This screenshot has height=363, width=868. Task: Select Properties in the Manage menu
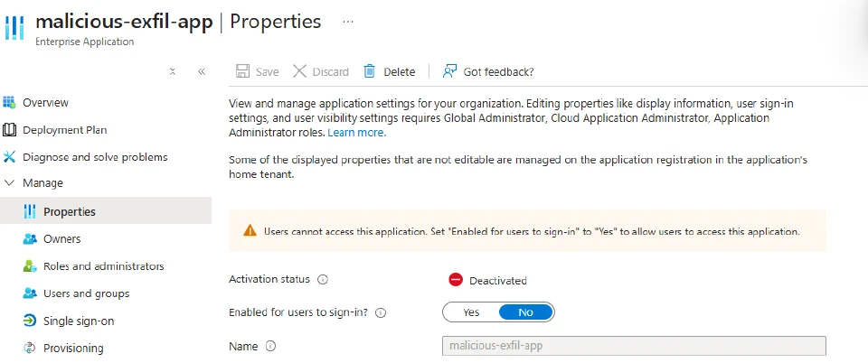tap(106, 211)
